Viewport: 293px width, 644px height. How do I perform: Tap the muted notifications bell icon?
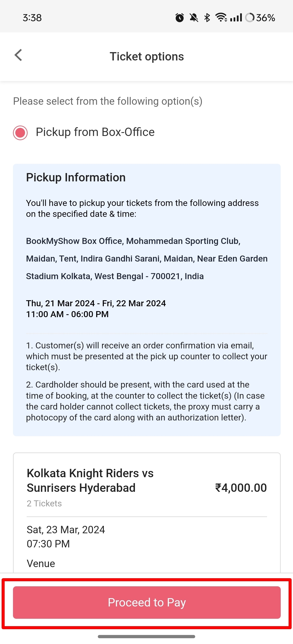pyautogui.click(x=194, y=18)
